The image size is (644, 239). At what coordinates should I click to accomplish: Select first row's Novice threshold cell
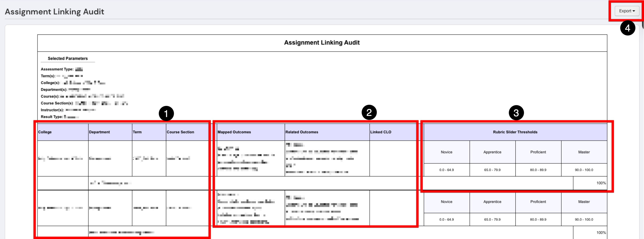446,170
